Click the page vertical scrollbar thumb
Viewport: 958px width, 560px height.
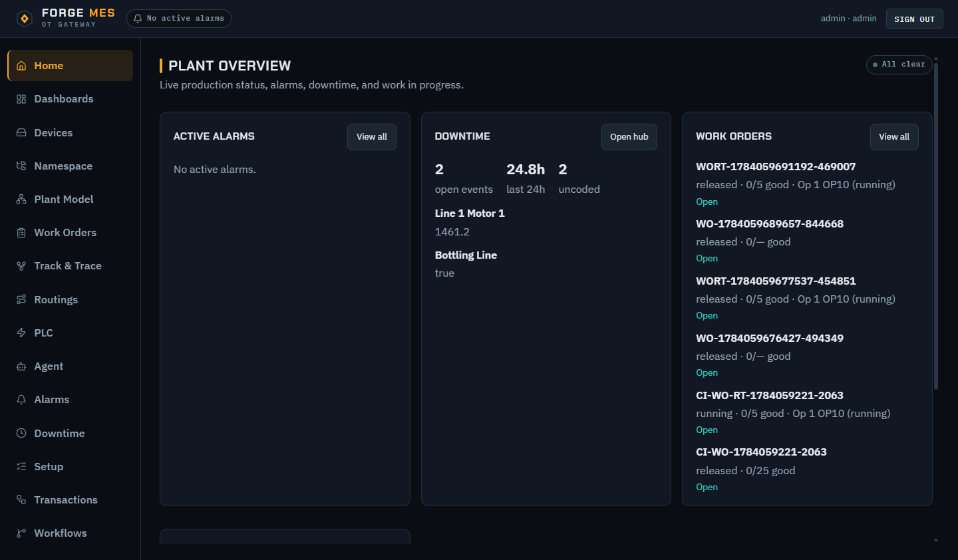coord(936,226)
